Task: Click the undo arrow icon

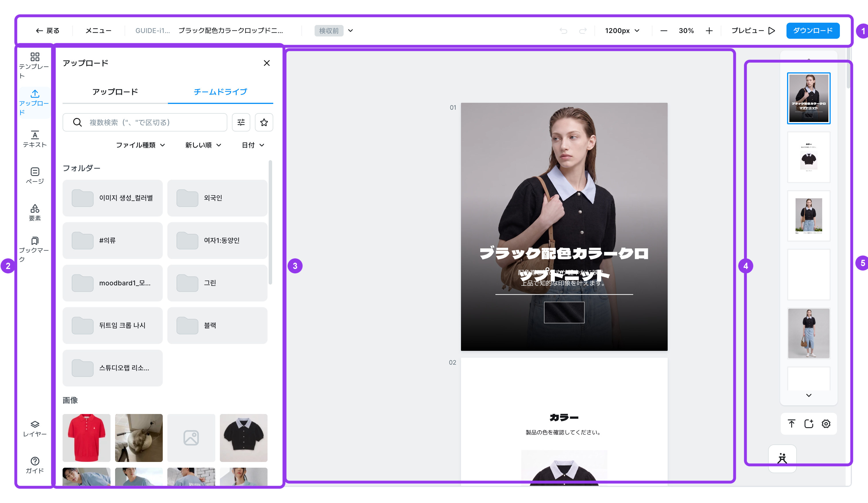Action: click(x=563, y=31)
